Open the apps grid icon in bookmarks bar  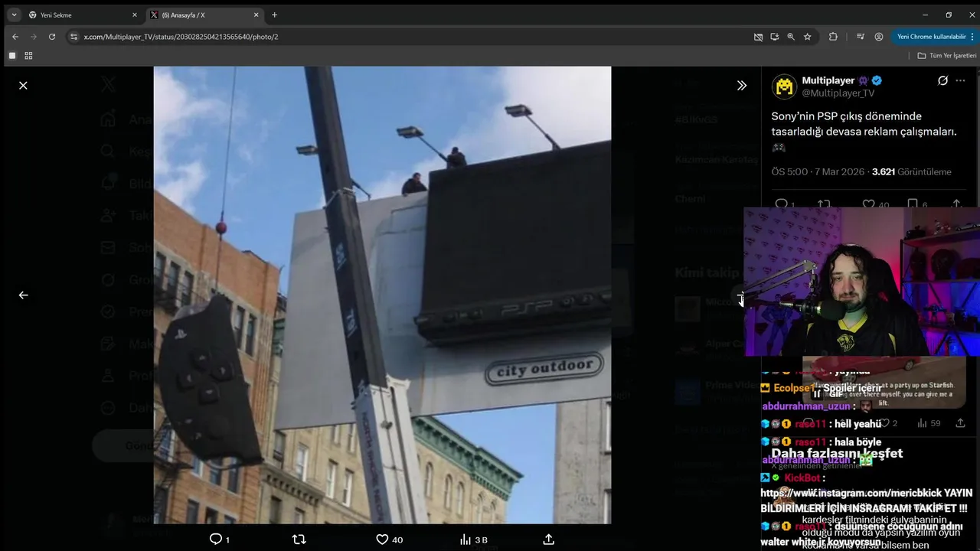28,56
